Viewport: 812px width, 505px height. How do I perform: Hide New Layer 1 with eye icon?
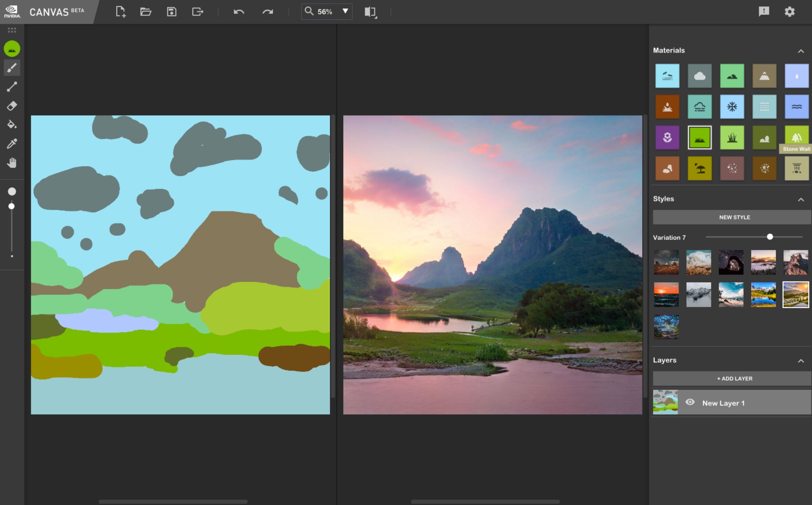pyautogui.click(x=690, y=402)
